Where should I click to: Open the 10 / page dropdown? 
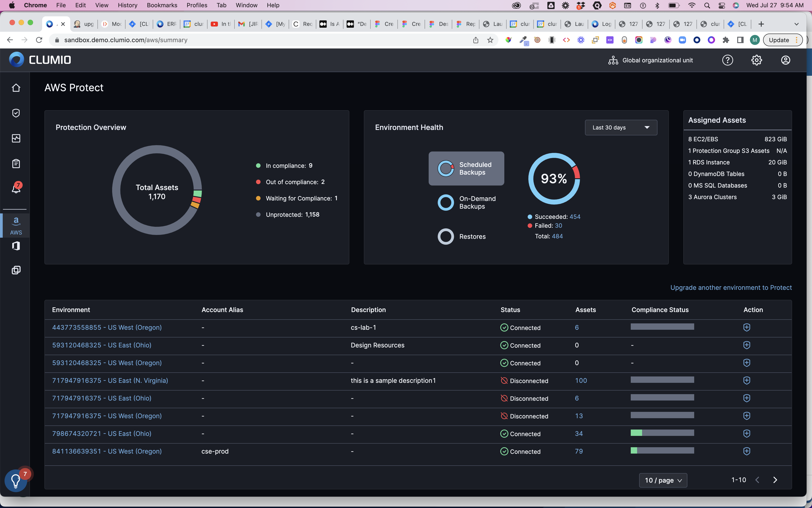click(663, 480)
